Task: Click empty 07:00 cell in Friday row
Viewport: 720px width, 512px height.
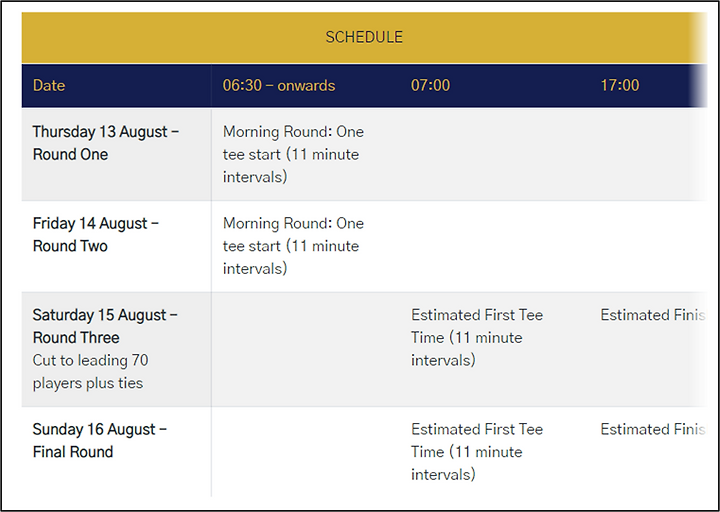Action: 494,246
